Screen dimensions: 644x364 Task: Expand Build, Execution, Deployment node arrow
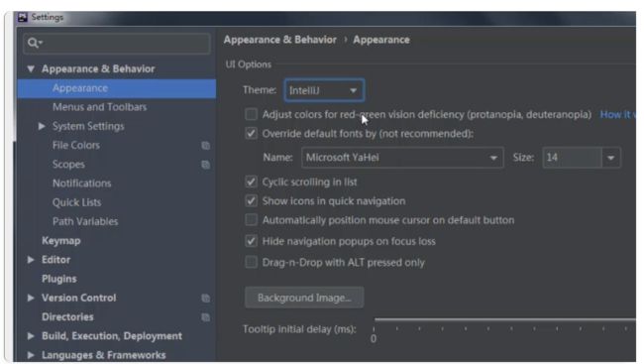coord(31,336)
